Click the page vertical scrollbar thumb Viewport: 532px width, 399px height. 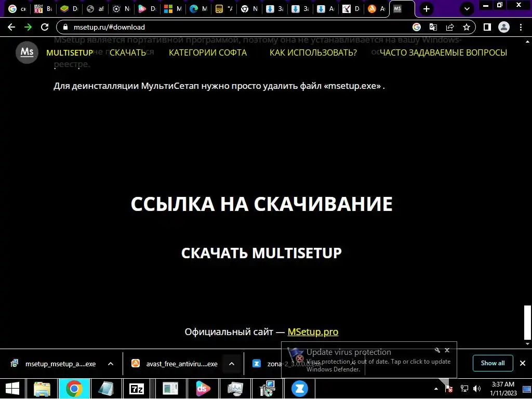click(527, 322)
